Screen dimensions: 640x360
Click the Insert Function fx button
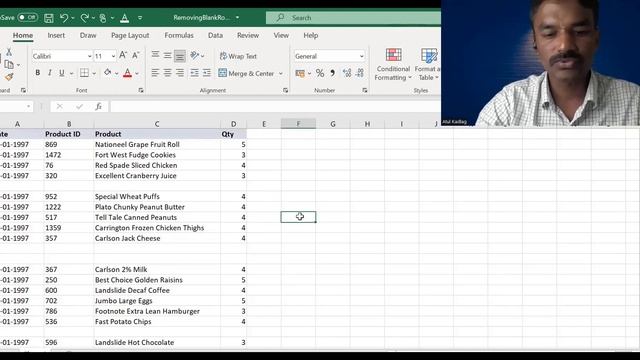pos(98,107)
